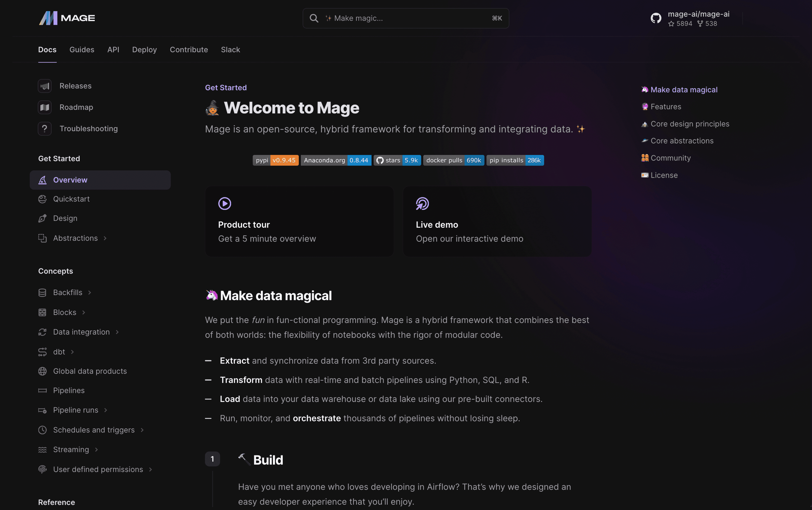Jump to License section
812x510 pixels.
coord(659,175)
